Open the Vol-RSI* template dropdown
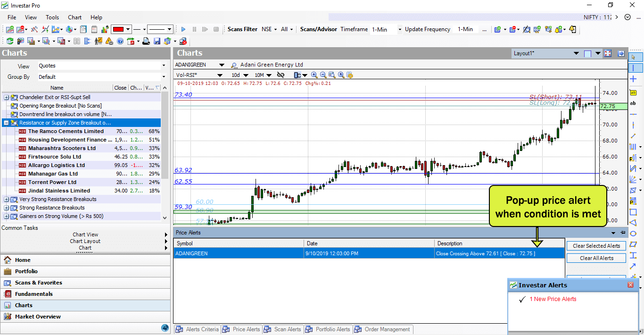The image size is (644, 335). [x=219, y=75]
